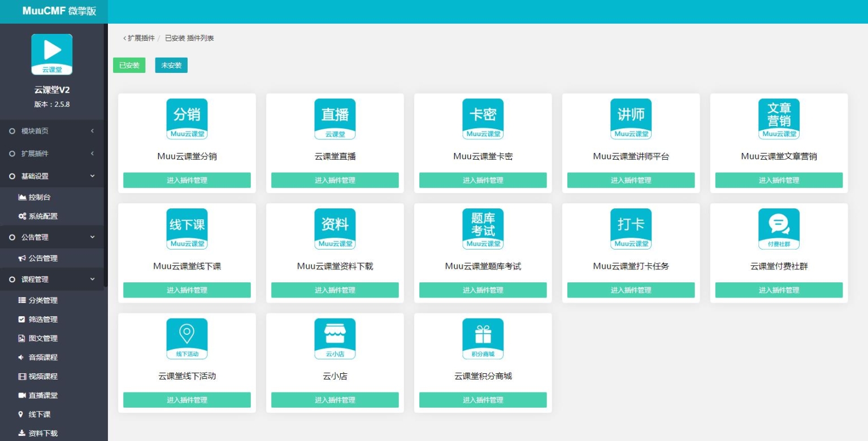Click 进入插件管理 under Muu云课堂分销
The height and width of the screenshot is (441, 868).
point(186,180)
